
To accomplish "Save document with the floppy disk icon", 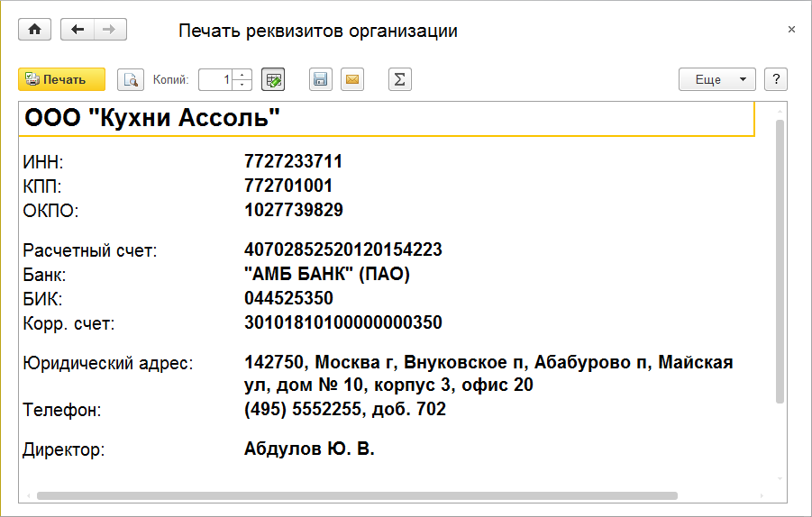I will tap(320, 79).
